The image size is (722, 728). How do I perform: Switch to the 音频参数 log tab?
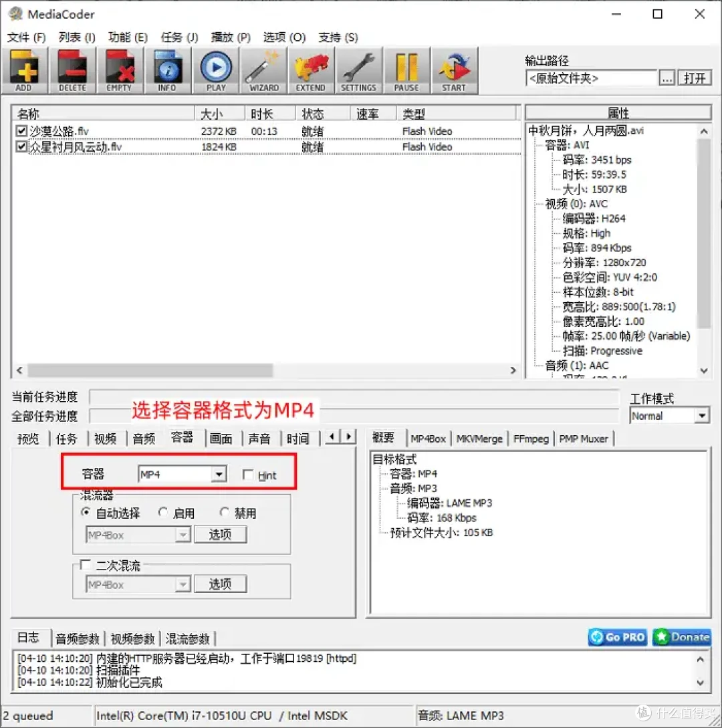pos(78,639)
